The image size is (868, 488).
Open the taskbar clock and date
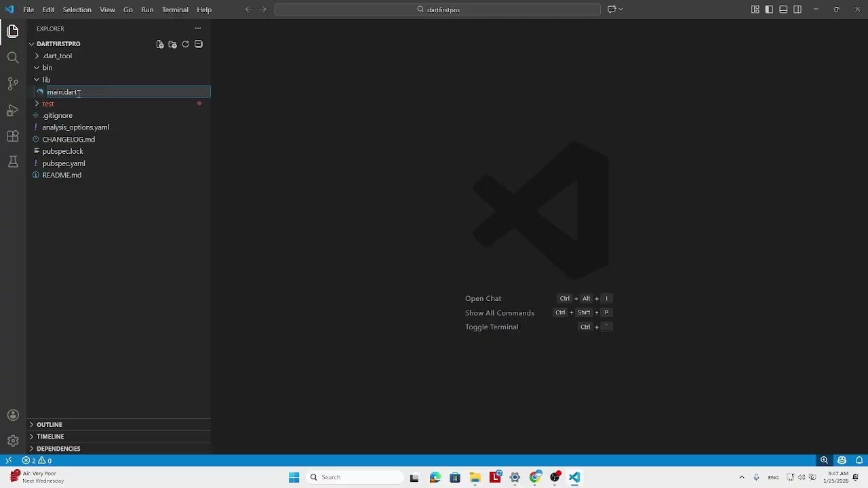tap(835, 477)
